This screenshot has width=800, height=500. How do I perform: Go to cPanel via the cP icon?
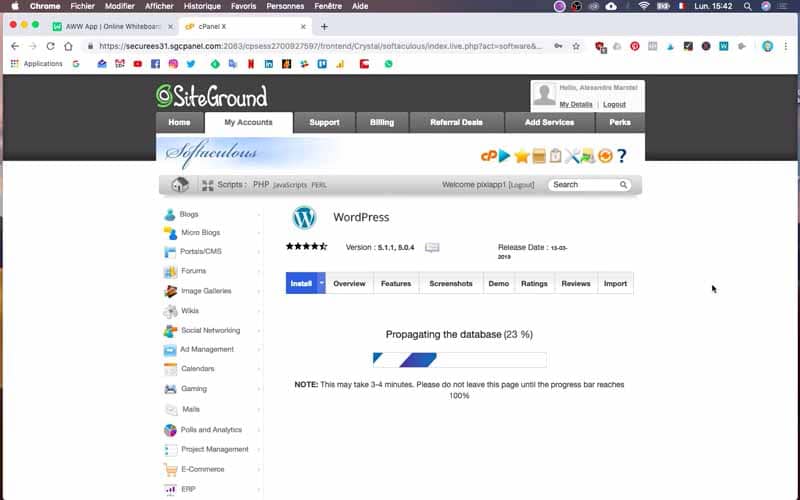[x=488, y=156]
